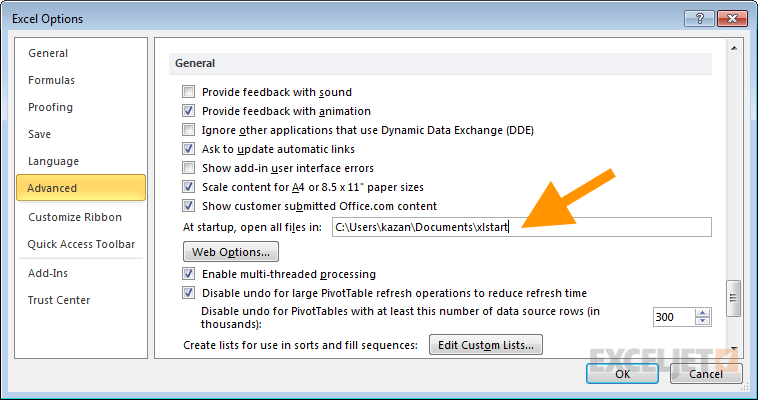The image size is (758, 400).
Task: Click the PivotTable rows value field
Action: (x=673, y=317)
